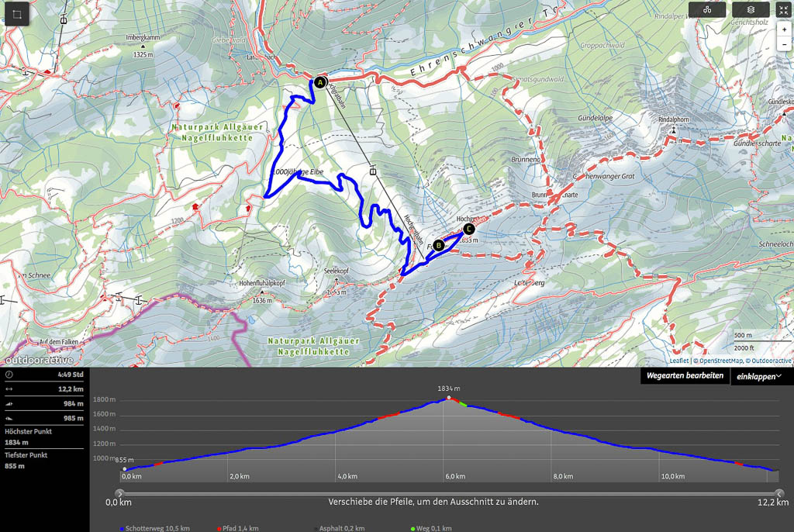The image size is (794, 532).
Task: Open the OpenStreetMap attribution link
Action: [718, 361]
